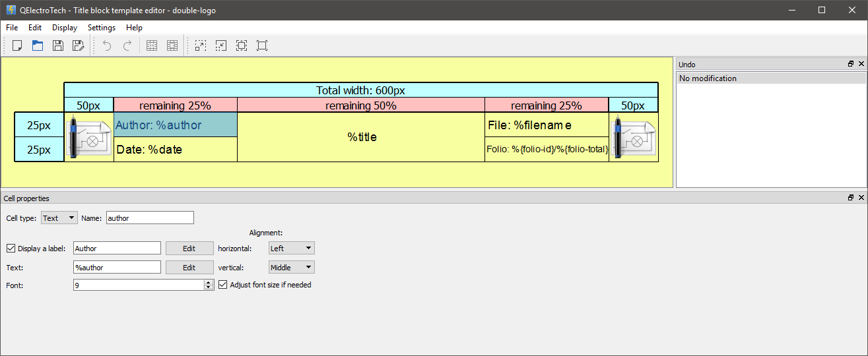
Task: Click the Text input containing %author
Action: click(x=117, y=268)
